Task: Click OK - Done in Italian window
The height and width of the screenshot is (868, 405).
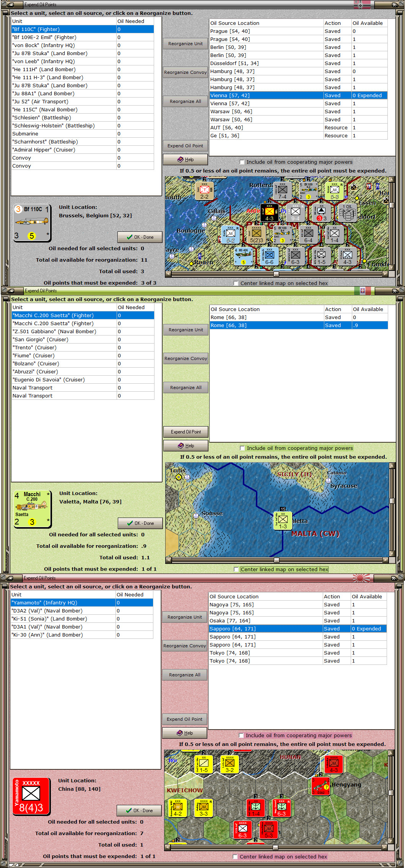Action: click(140, 523)
